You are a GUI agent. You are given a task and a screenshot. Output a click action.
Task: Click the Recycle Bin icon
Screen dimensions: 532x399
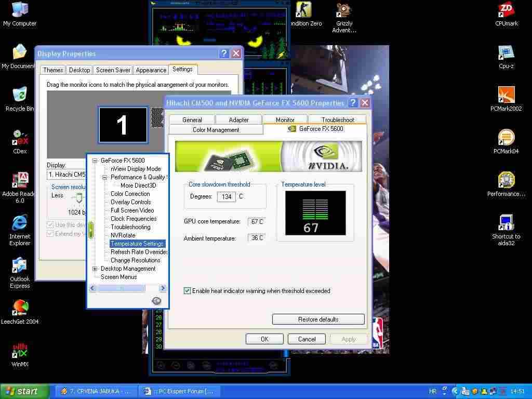coord(20,98)
